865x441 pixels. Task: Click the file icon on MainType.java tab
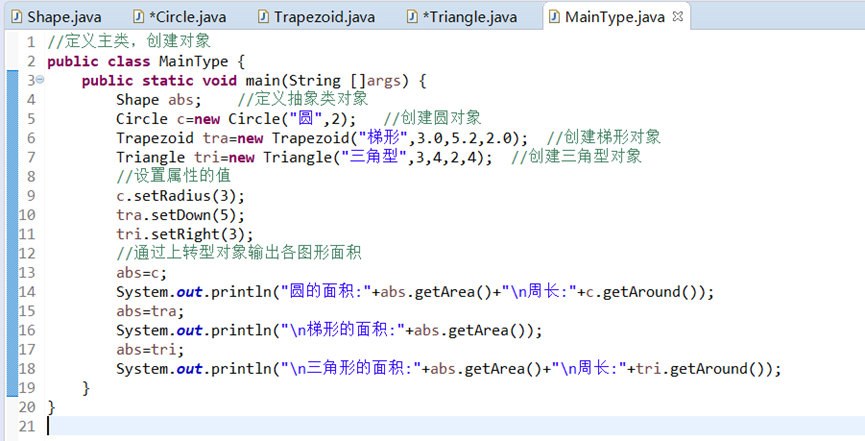(x=554, y=17)
